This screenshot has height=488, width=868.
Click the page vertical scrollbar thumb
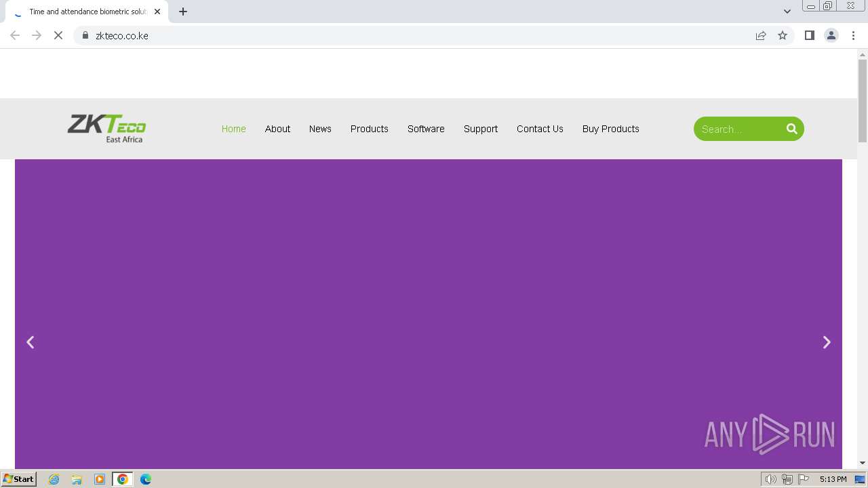(863, 100)
